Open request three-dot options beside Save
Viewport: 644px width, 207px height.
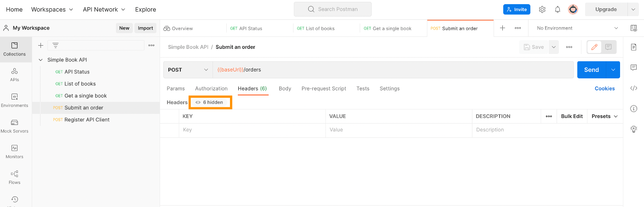(x=569, y=47)
